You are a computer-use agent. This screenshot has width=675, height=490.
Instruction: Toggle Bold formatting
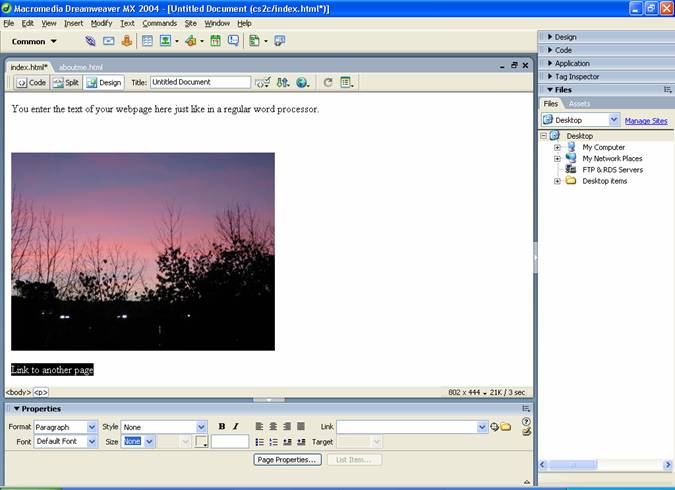click(x=222, y=426)
